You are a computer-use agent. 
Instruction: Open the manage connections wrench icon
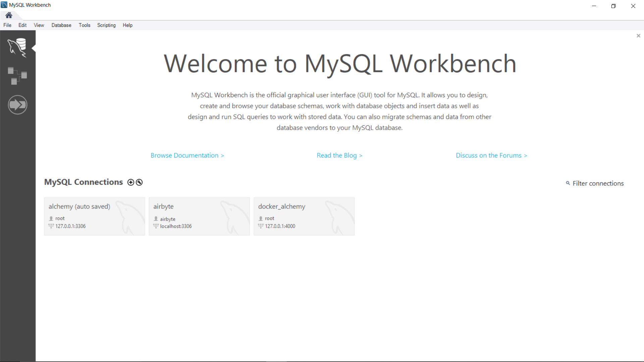click(x=139, y=182)
